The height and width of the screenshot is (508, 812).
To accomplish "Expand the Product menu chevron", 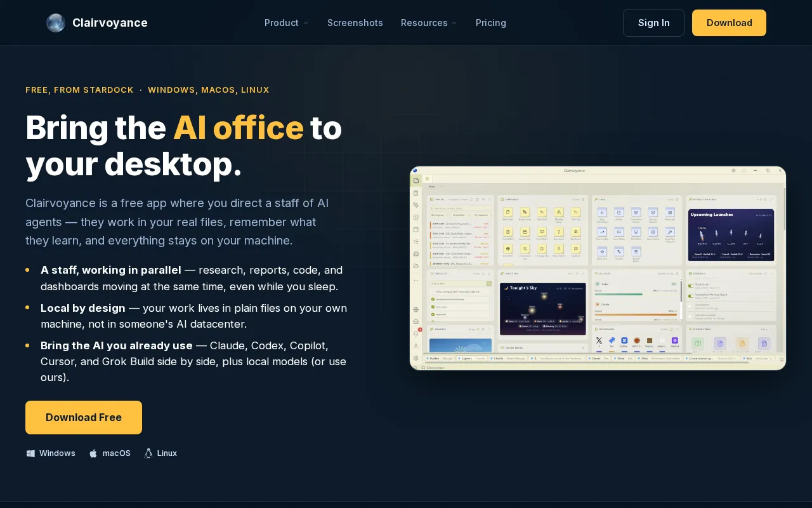I will tap(306, 23).
